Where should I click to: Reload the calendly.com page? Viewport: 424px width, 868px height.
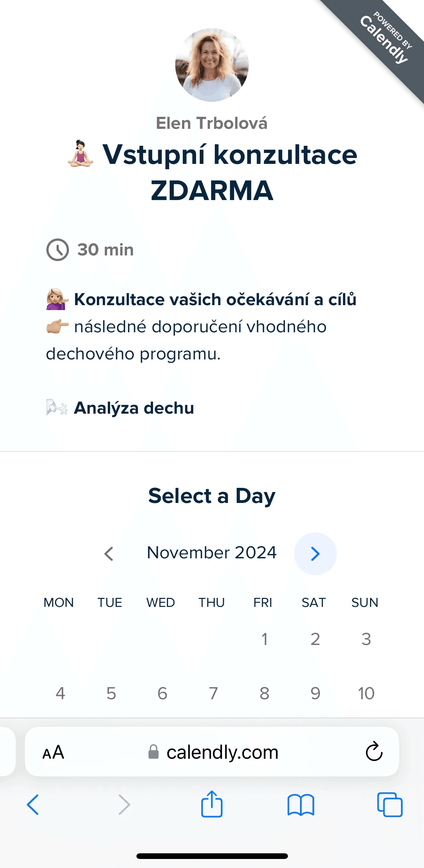374,752
